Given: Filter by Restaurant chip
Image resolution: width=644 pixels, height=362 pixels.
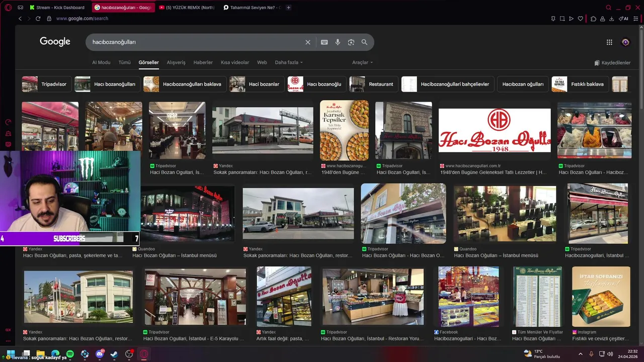Looking at the screenshot, I should click(x=374, y=84).
